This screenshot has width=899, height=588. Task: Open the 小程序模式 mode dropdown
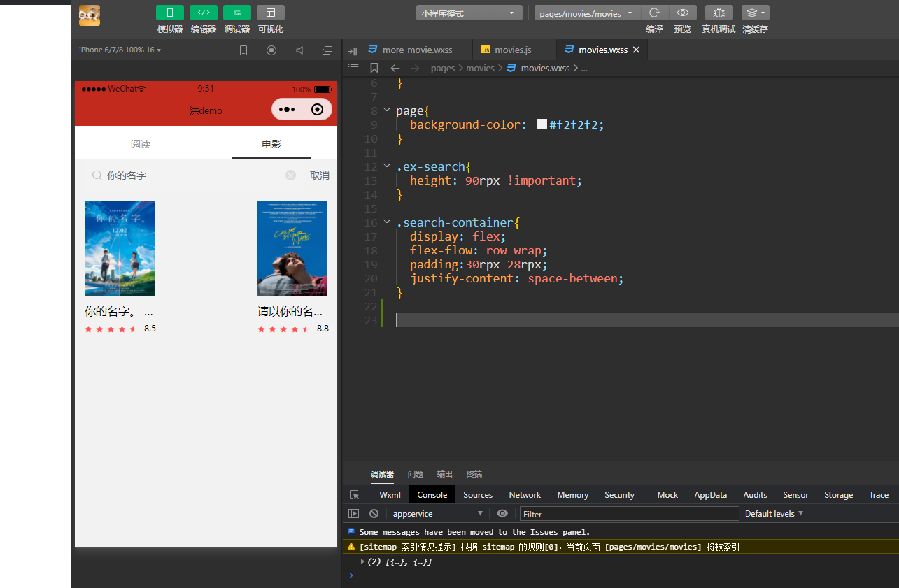[x=469, y=13]
